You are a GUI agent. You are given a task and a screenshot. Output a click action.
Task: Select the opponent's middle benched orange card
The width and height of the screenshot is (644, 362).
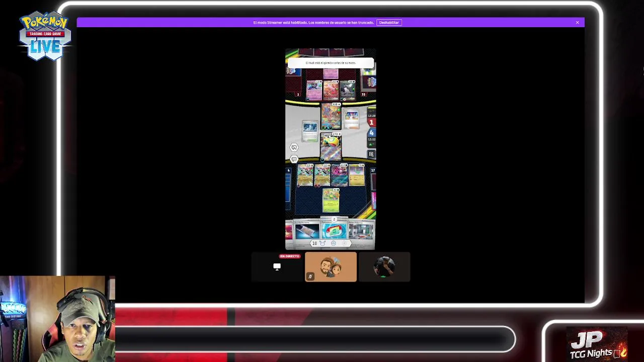(x=331, y=90)
